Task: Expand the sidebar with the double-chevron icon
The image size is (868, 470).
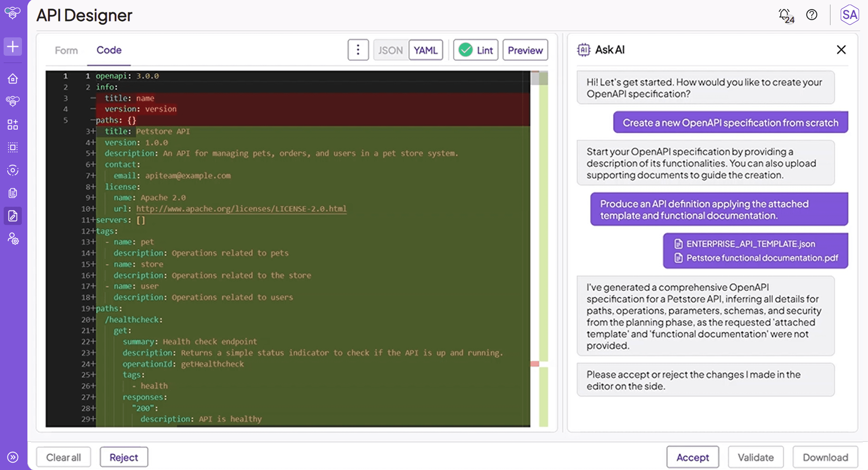Action: (x=13, y=457)
